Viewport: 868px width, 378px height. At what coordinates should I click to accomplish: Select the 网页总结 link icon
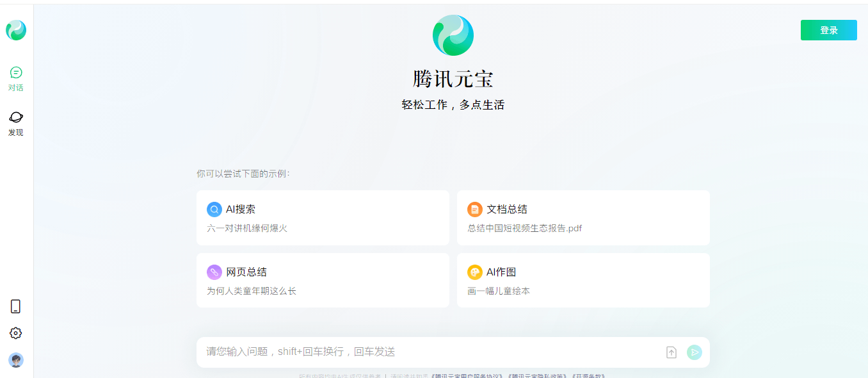(x=214, y=272)
